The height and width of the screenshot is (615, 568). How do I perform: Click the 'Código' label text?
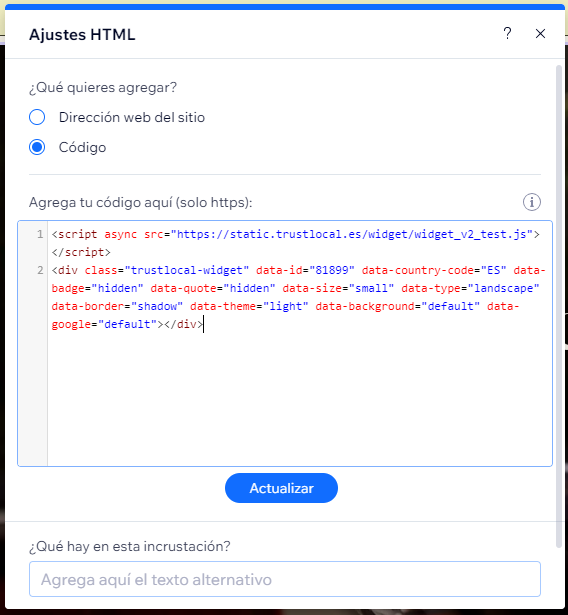(82, 147)
